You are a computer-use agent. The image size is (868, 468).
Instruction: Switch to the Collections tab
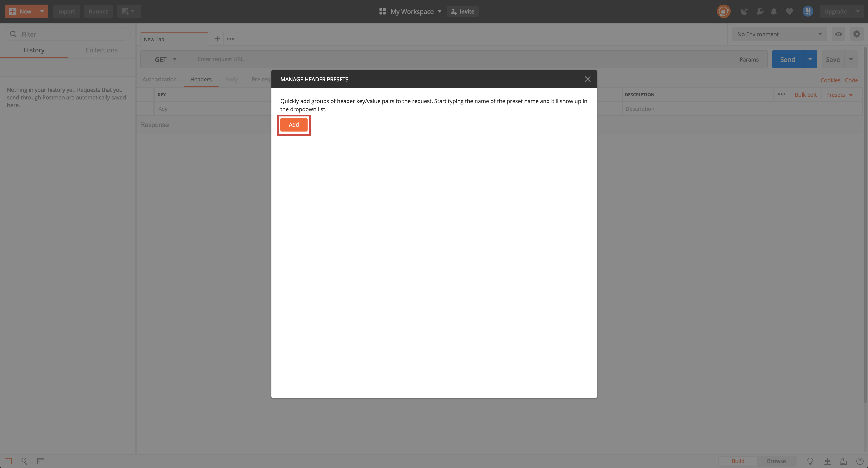(x=101, y=50)
